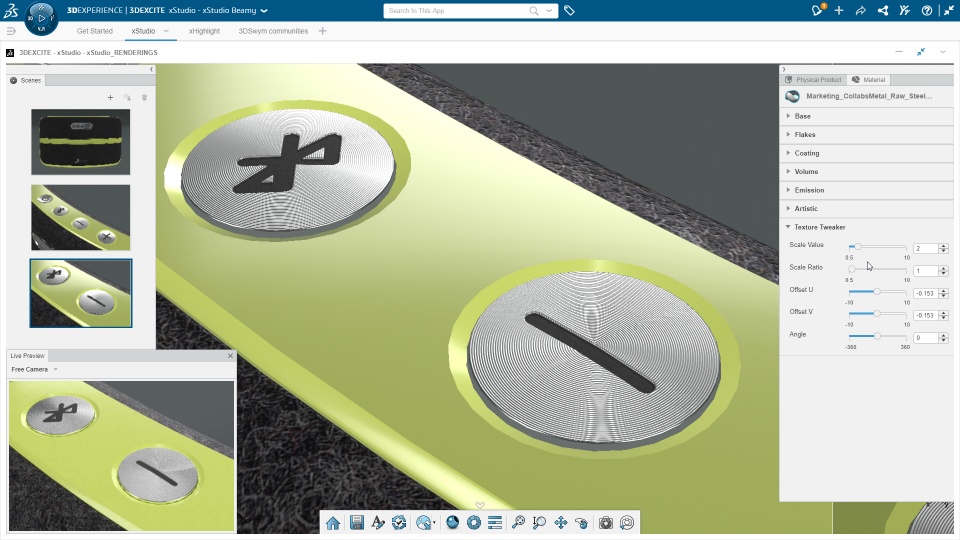960x540 pixels.
Task: Click the crossed tools icon in top bar
Action: tap(905, 10)
